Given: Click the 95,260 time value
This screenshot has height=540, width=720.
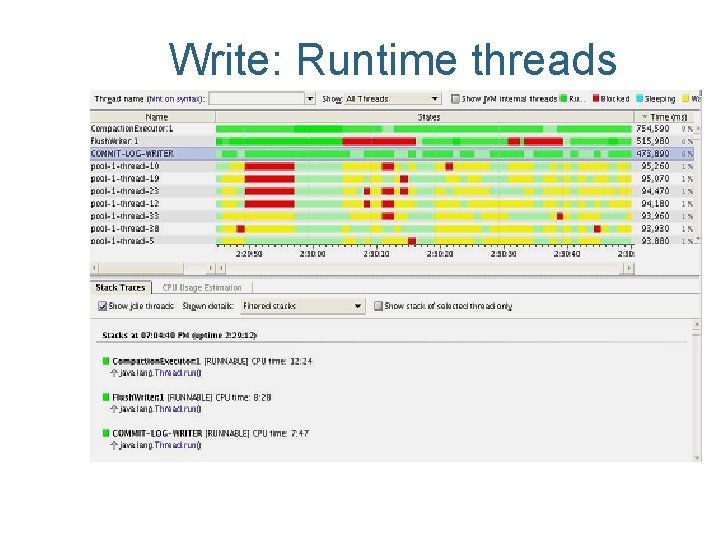Looking at the screenshot, I should tap(655, 166).
